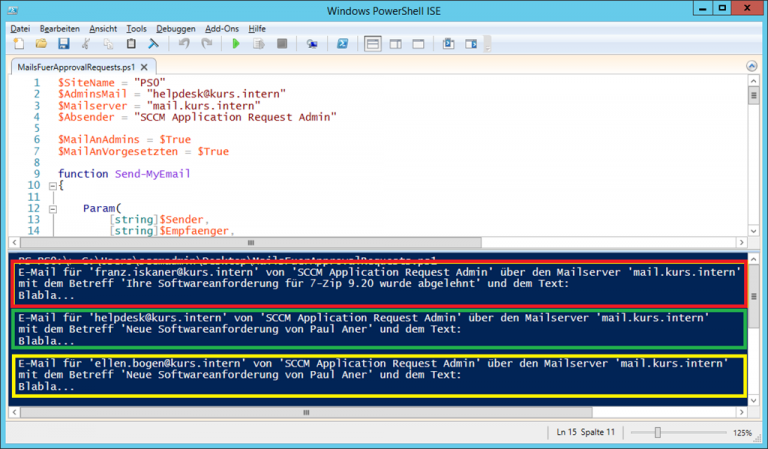Click the Stop operation square icon
Viewport: 768px width, 449px height.
[282, 44]
